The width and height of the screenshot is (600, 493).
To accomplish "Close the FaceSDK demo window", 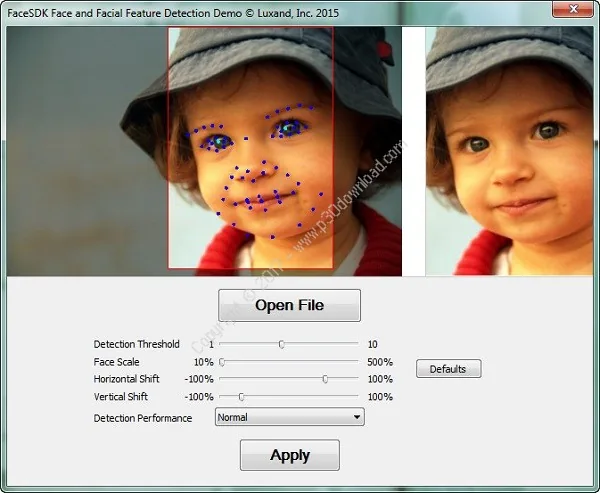I will coord(573,9).
